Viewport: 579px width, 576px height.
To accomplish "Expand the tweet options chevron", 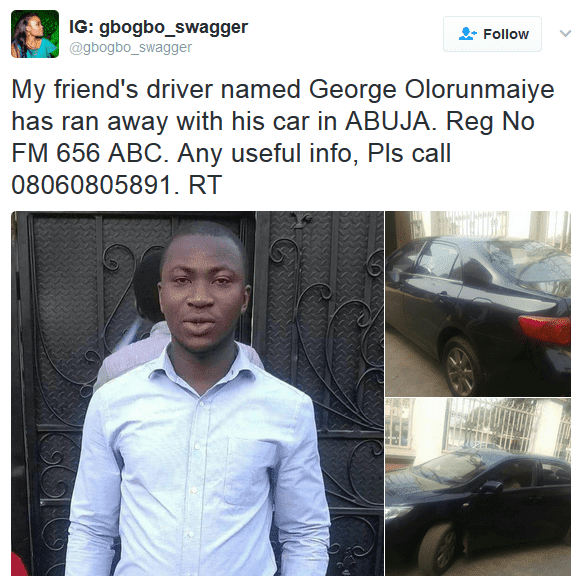I will 565,34.
